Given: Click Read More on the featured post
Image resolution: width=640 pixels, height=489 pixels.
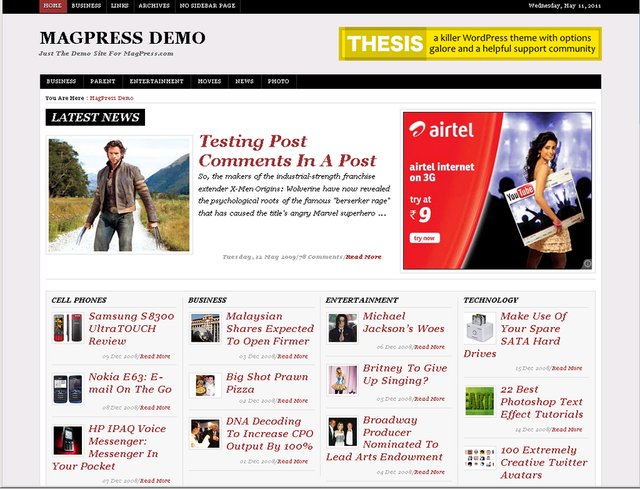Looking at the screenshot, I should pos(364,257).
